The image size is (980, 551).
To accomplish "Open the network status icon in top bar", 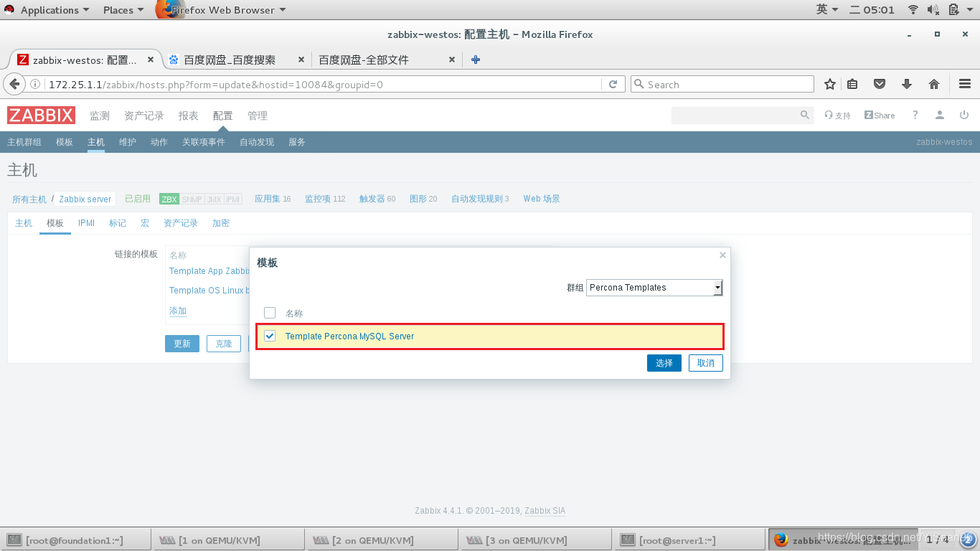I will point(913,9).
